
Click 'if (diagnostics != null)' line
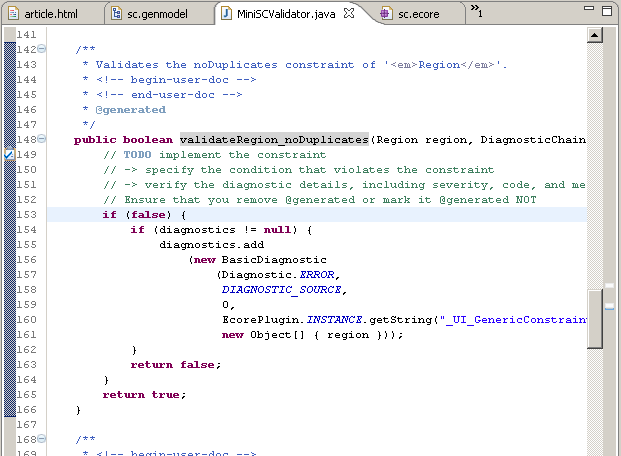(221, 230)
